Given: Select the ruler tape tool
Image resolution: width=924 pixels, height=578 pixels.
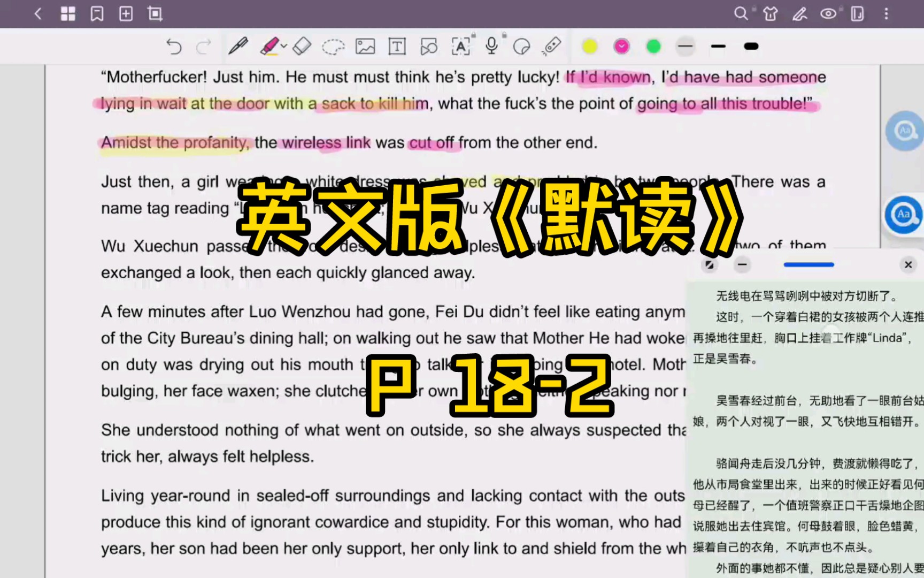Looking at the screenshot, I should (x=551, y=46).
